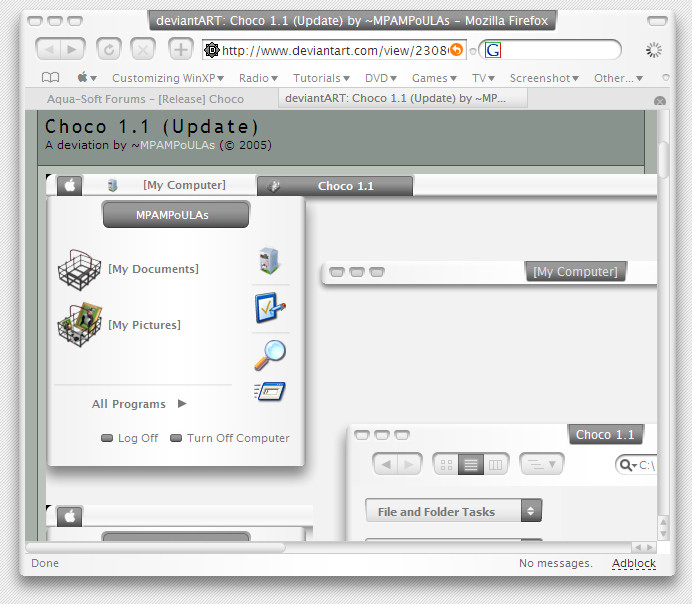Click the Adblock status bar link
Viewport: 692px width, 604px height.
tap(634, 563)
